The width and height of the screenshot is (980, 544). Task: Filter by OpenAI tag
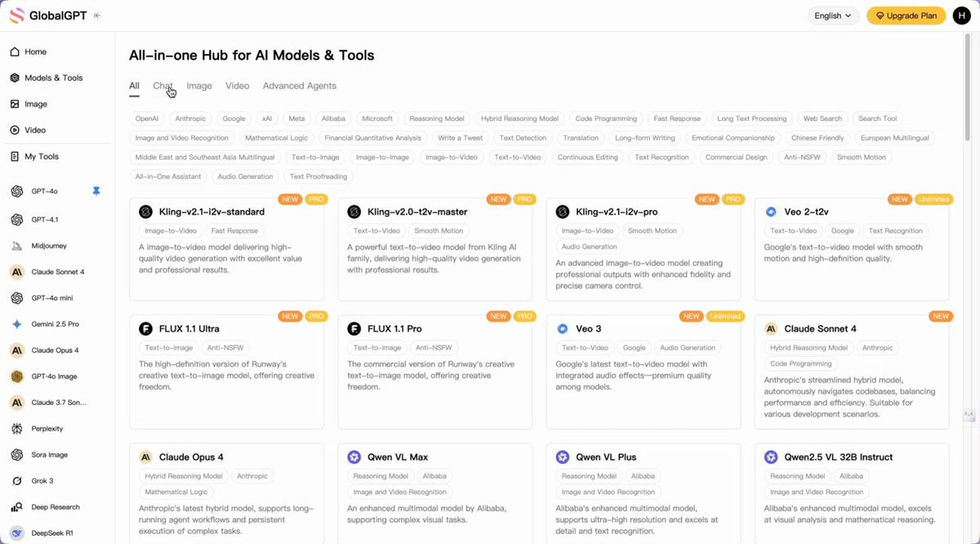point(147,119)
